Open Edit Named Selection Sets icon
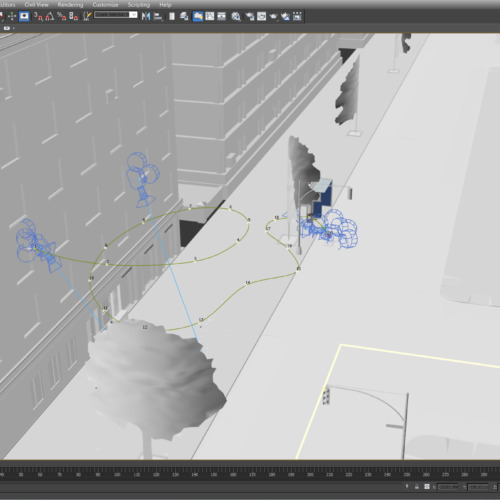This screenshot has width=500, height=500. [x=87, y=16]
